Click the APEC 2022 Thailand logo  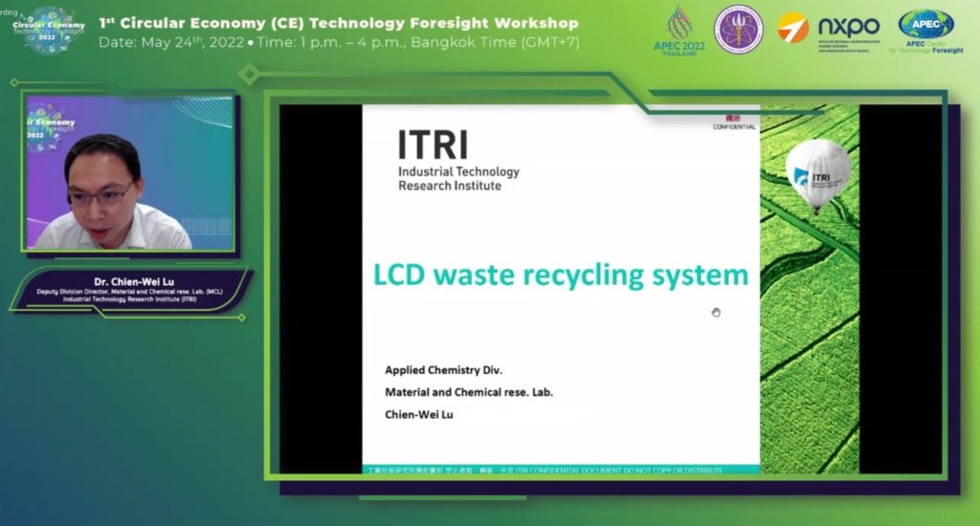pyautogui.click(x=686, y=31)
